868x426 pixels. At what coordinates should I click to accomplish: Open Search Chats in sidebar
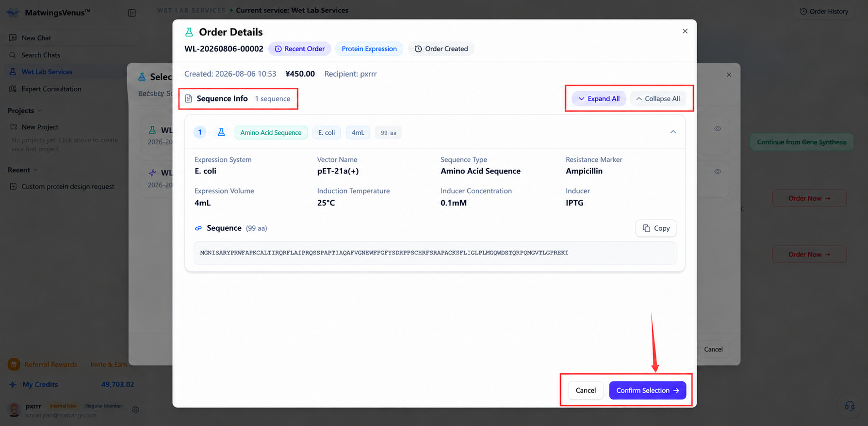click(x=72, y=55)
